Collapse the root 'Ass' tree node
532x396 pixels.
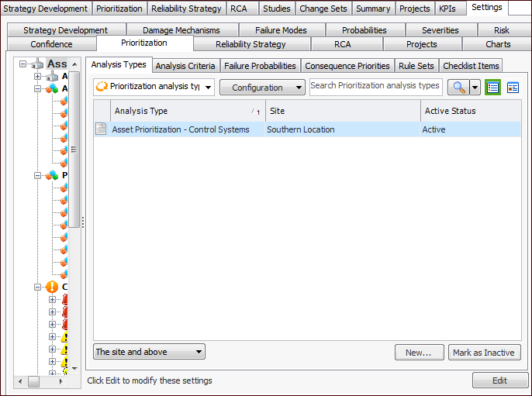[x=22, y=64]
